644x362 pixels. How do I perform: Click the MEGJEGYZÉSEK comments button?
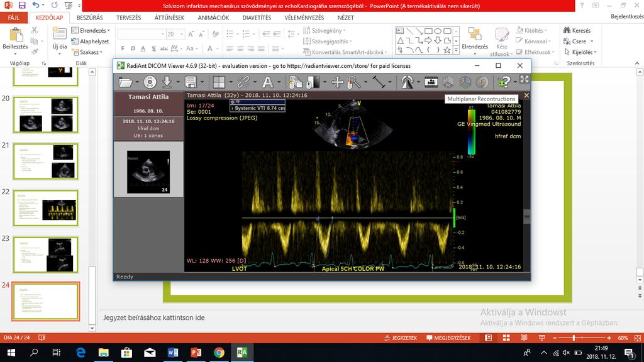point(448,337)
